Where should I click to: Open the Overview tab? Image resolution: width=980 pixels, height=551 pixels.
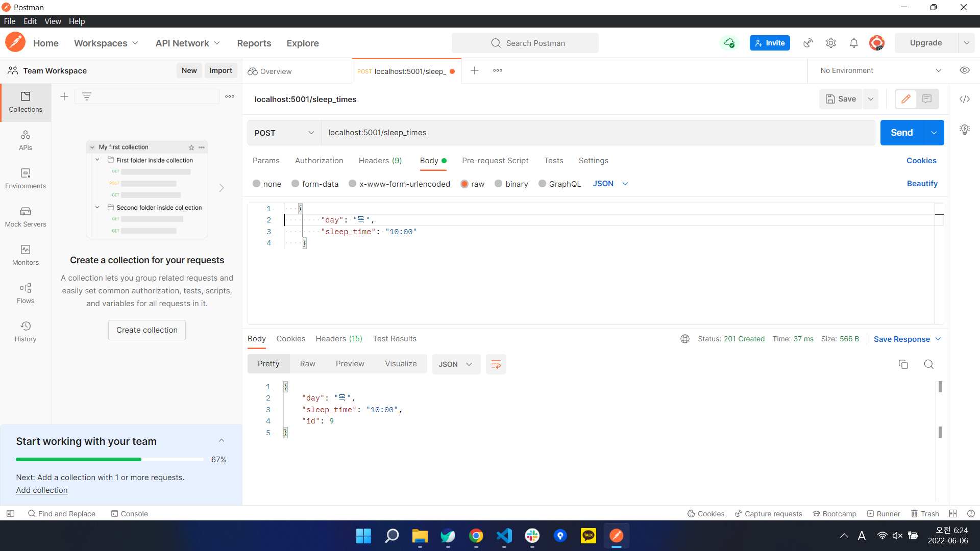276,71
